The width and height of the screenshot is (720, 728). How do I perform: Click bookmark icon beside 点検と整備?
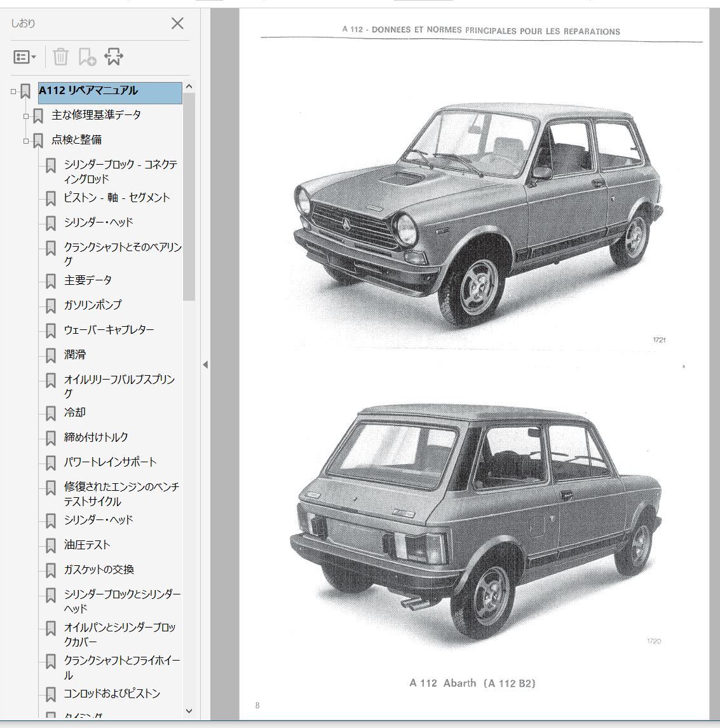(x=38, y=141)
